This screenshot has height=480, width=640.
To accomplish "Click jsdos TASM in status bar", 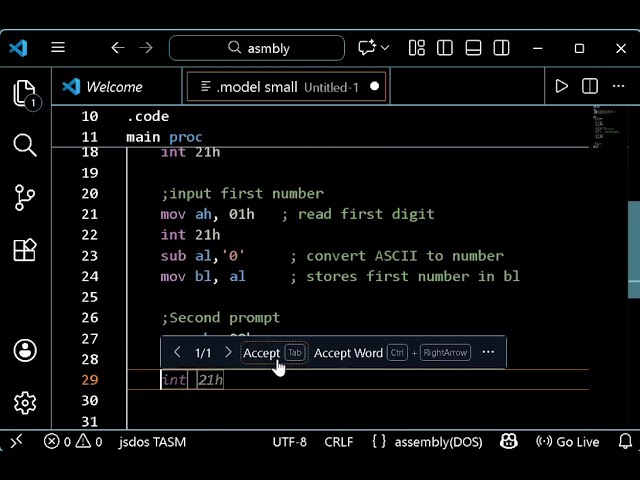I will click(152, 442).
